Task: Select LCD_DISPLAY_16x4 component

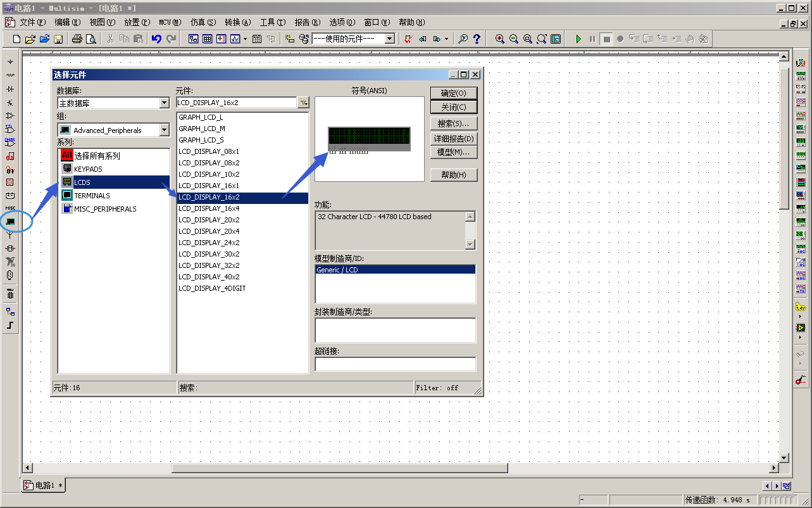Action: [x=209, y=208]
